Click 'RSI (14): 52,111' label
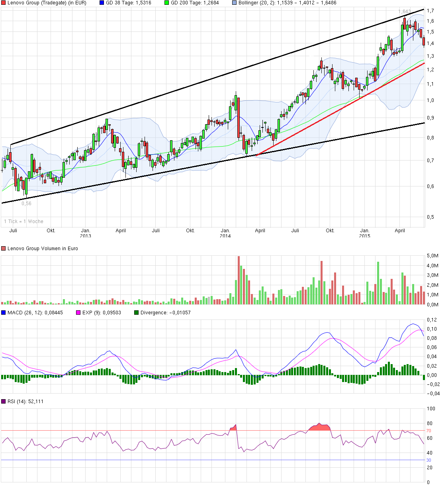The height and width of the screenshot is (488, 448). point(25,402)
